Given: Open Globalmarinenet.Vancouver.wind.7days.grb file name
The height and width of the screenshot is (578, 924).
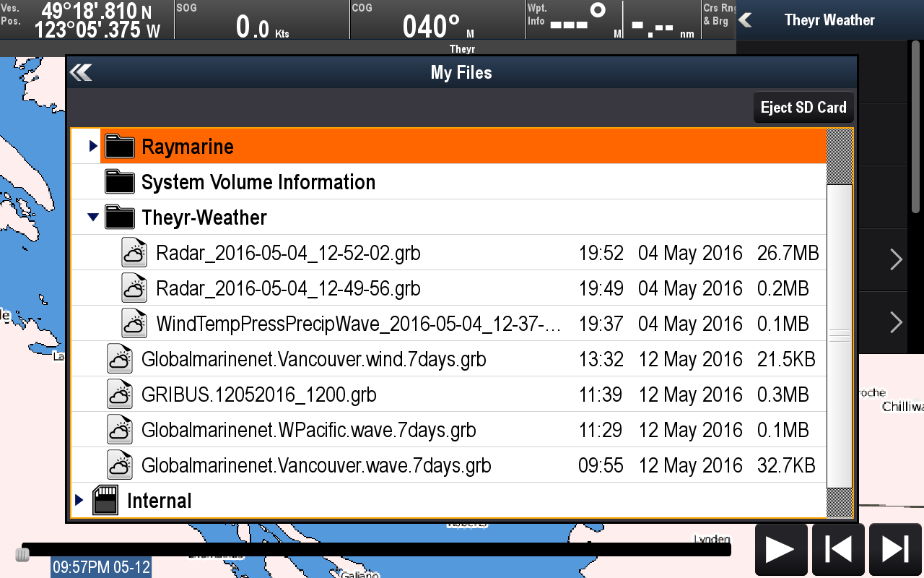Looking at the screenshot, I should pyautogui.click(x=314, y=359).
